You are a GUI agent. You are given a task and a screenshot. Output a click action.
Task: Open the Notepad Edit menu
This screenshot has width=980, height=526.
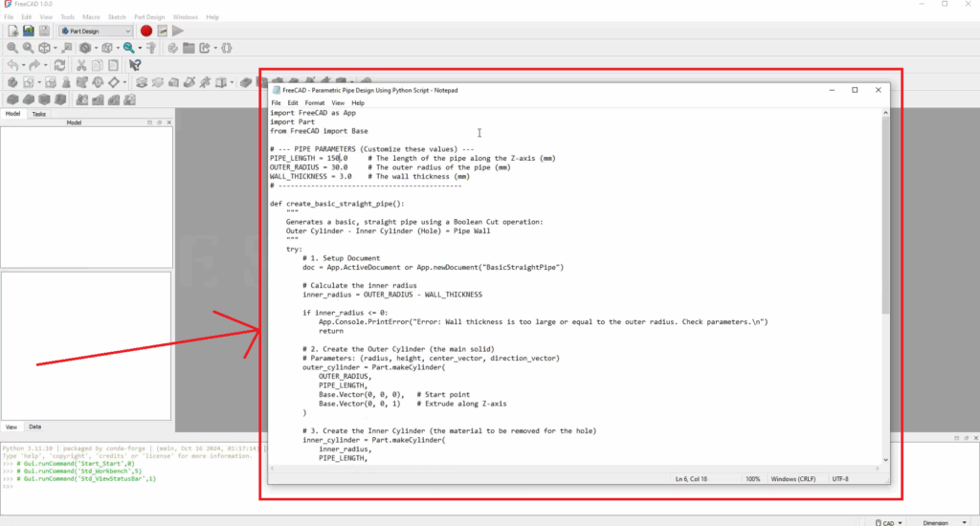pyautogui.click(x=293, y=103)
